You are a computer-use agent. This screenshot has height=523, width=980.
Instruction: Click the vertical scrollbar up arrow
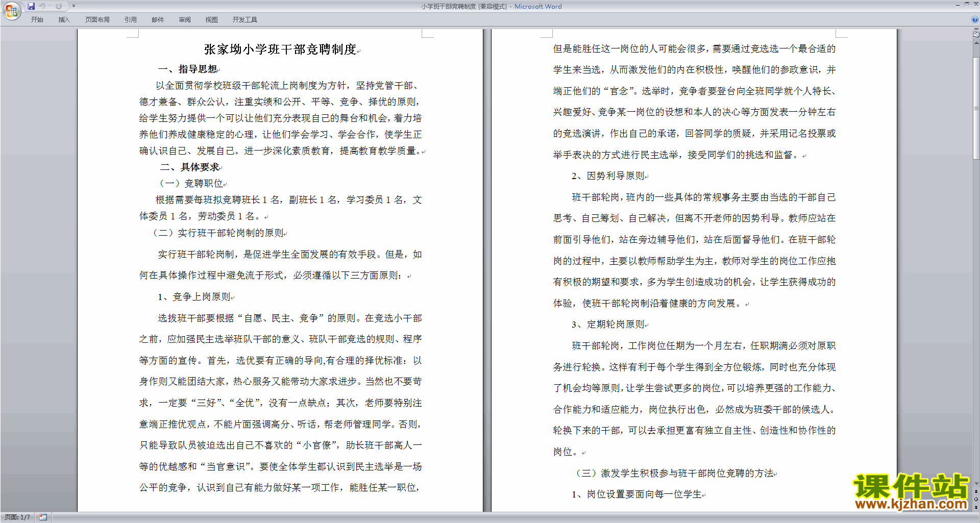point(976,43)
